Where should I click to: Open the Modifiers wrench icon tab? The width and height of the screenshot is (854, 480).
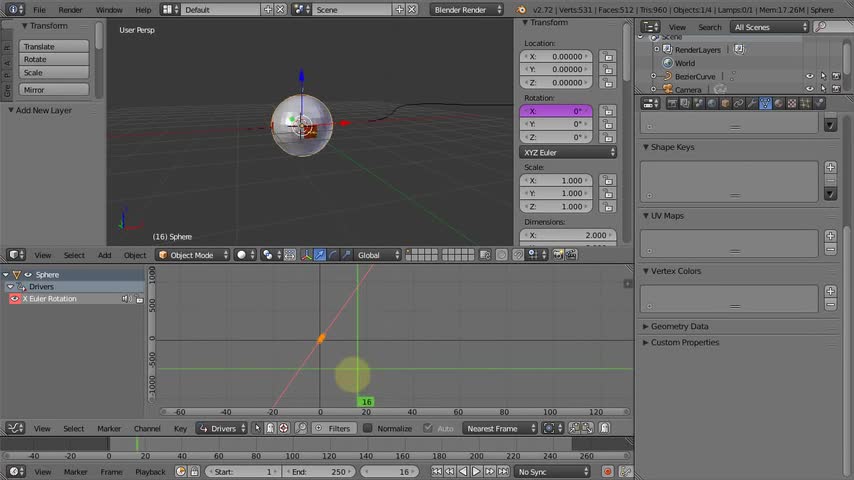pos(752,104)
